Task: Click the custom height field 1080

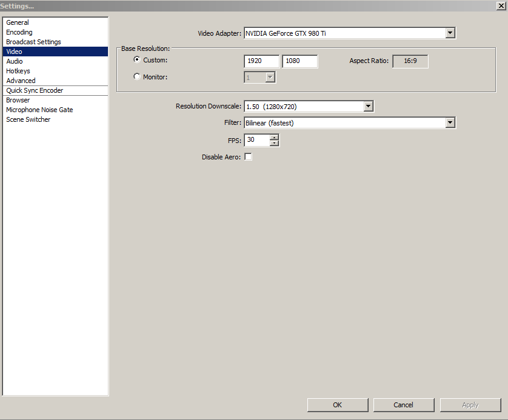Action: pyautogui.click(x=300, y=61)
